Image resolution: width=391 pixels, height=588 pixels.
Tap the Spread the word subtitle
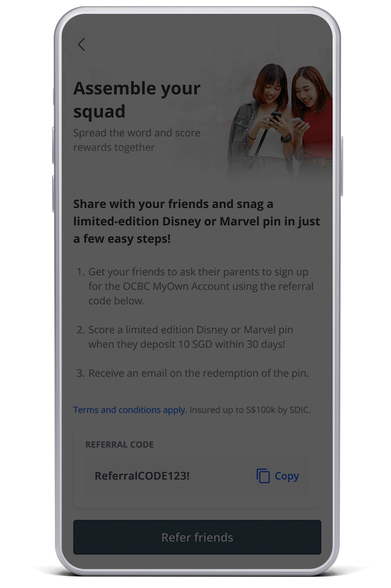pyautogui.click(x=137, y=140)
